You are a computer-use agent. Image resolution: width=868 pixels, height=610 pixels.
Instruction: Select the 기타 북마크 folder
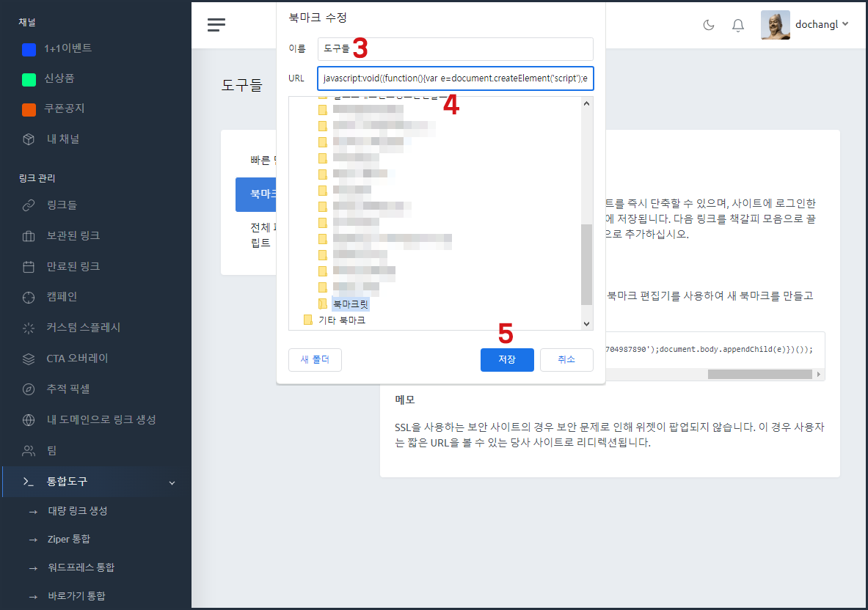(342, 320)
